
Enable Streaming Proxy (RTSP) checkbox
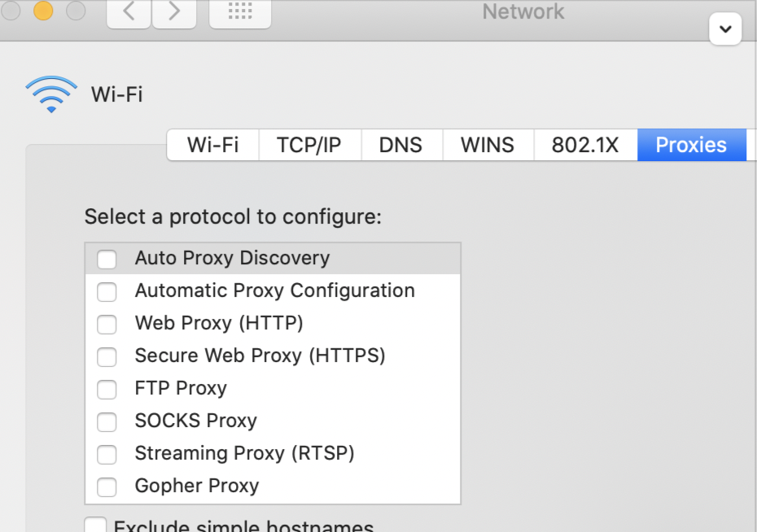(107, 454)
